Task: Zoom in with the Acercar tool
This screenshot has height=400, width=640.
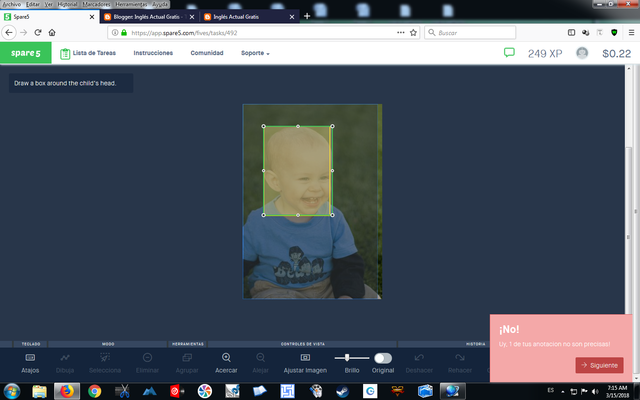Action: (226, 363)
